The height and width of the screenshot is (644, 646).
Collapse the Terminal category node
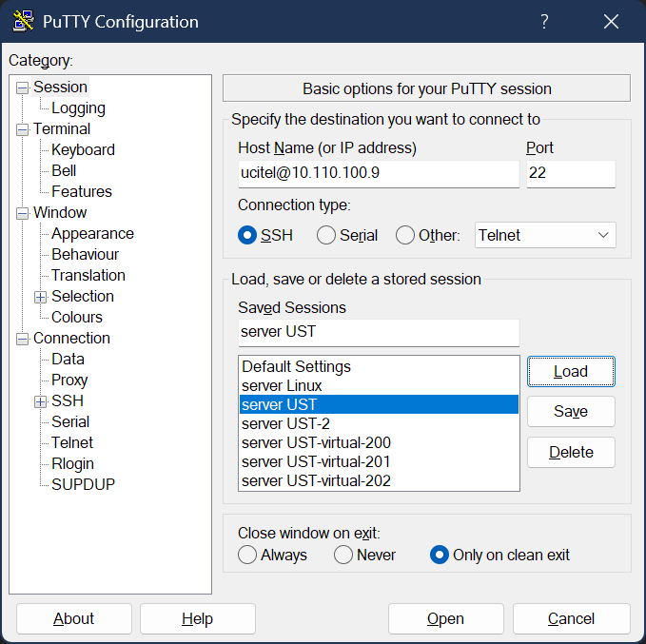23,129
